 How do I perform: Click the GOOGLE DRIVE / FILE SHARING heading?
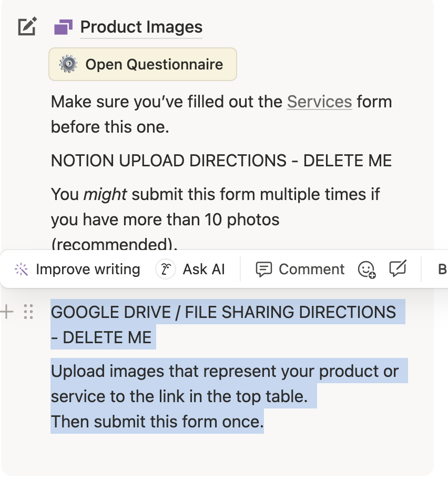pyautogui.click(x=223, y=312)
